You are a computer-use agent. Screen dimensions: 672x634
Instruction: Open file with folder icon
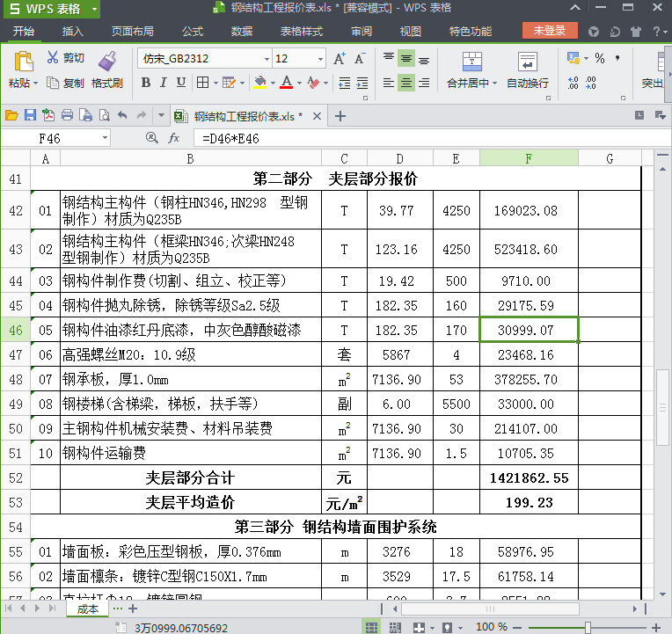click(11, 115)
